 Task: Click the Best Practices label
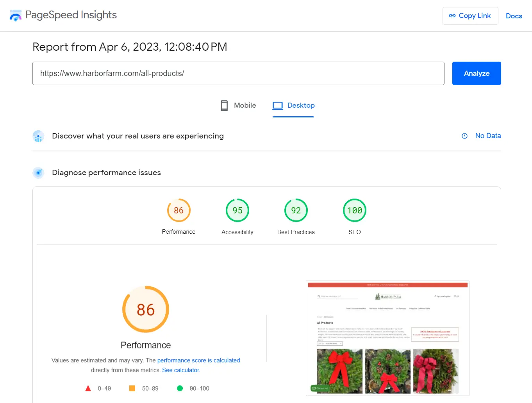pos(296,232)
